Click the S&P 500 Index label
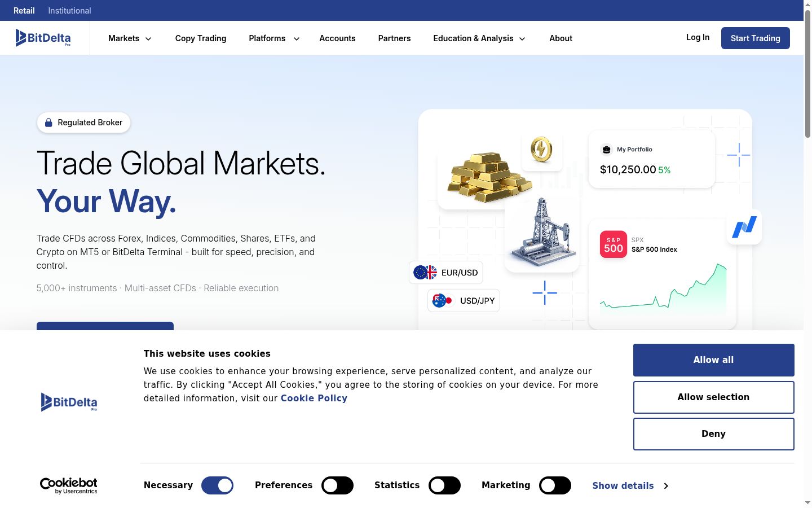The height and width of the screenshot is (508, 812). pos(654,249)
